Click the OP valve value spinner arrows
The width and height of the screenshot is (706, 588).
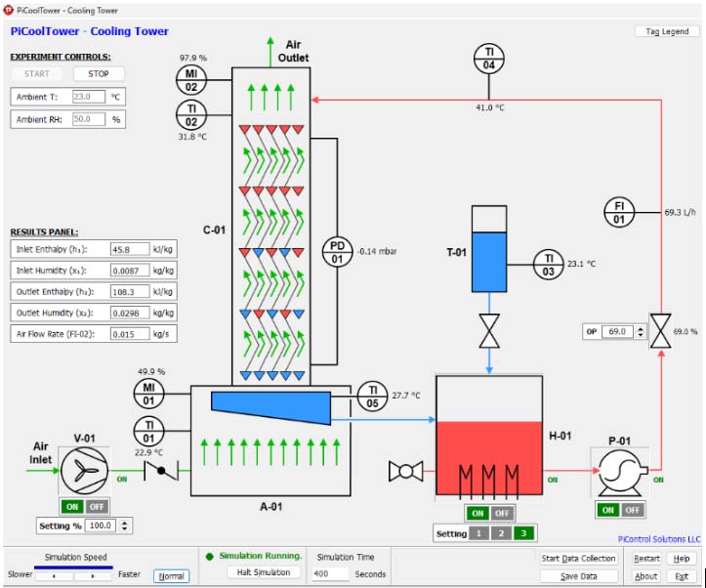[641, 332]
